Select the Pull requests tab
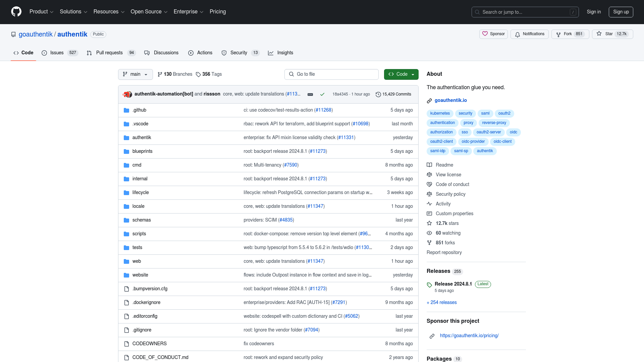The image size is (644, 362). 109,53
